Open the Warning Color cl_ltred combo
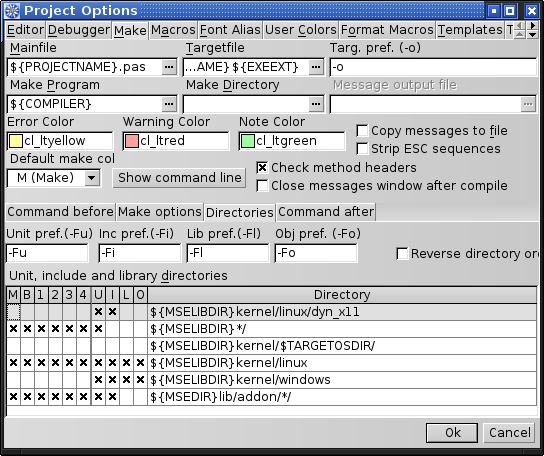This screenshot has height=456, width=544. [x=176, y=141]
